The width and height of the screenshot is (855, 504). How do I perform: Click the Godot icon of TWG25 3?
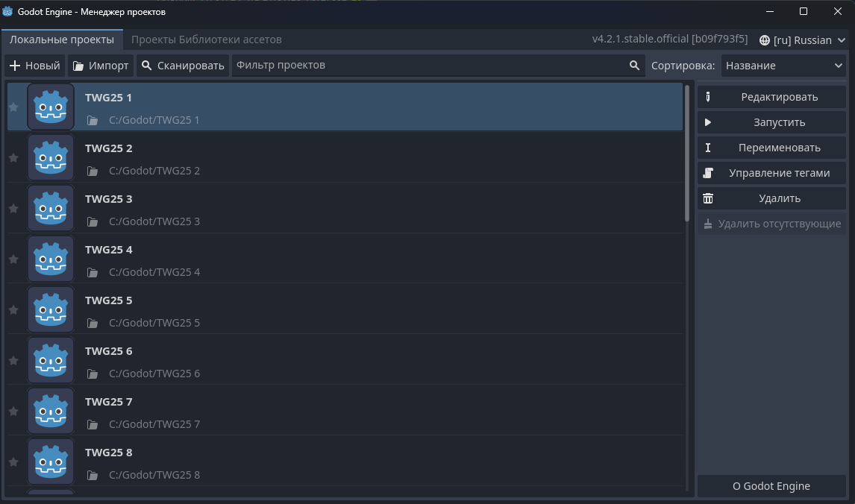[x=51, y=208]
